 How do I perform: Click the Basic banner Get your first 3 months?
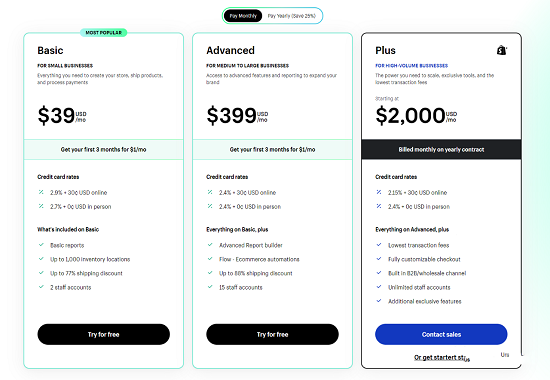pyautogui.click(x=103, y=149)
